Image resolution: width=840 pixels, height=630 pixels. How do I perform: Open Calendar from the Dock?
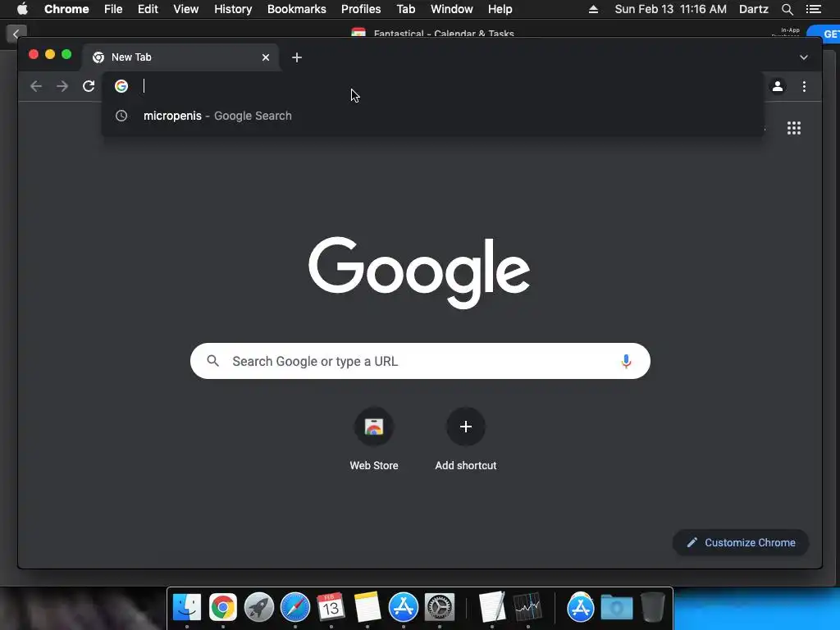coord(331,608)
